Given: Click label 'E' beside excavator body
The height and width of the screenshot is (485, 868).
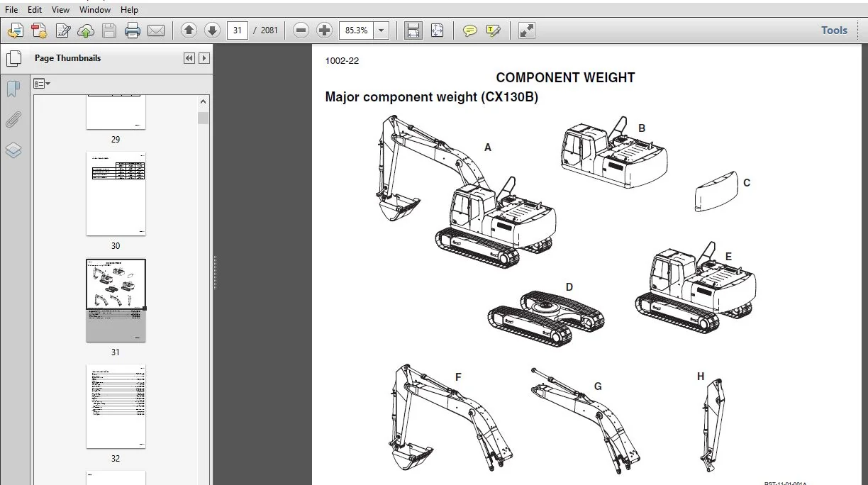Looking at the screenshot, I should pos(728,257).
